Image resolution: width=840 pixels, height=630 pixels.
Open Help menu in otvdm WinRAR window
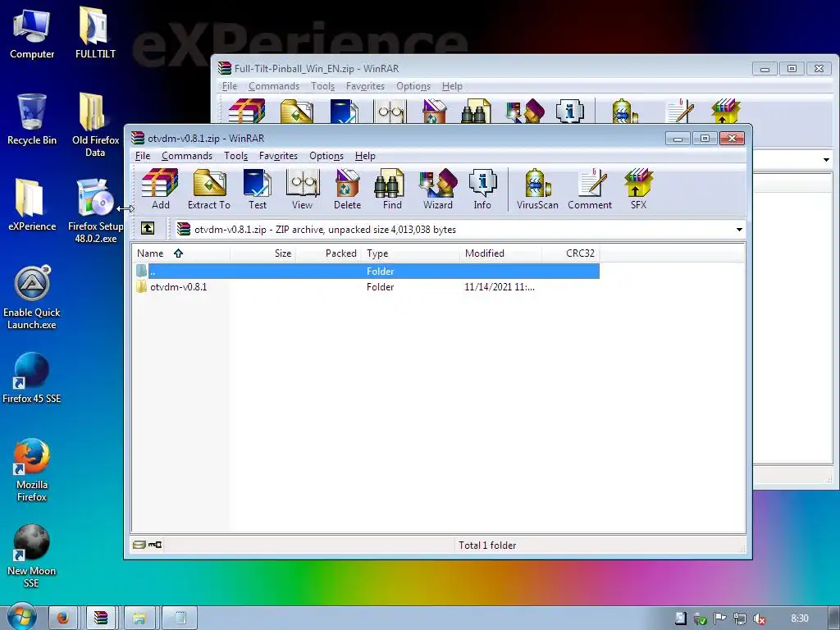coord(365,155)
